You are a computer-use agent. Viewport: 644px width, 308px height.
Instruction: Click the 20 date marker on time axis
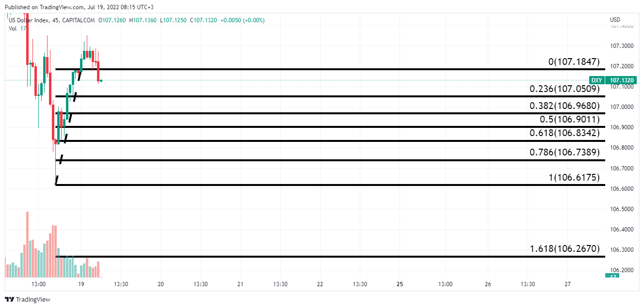(161, 284)
